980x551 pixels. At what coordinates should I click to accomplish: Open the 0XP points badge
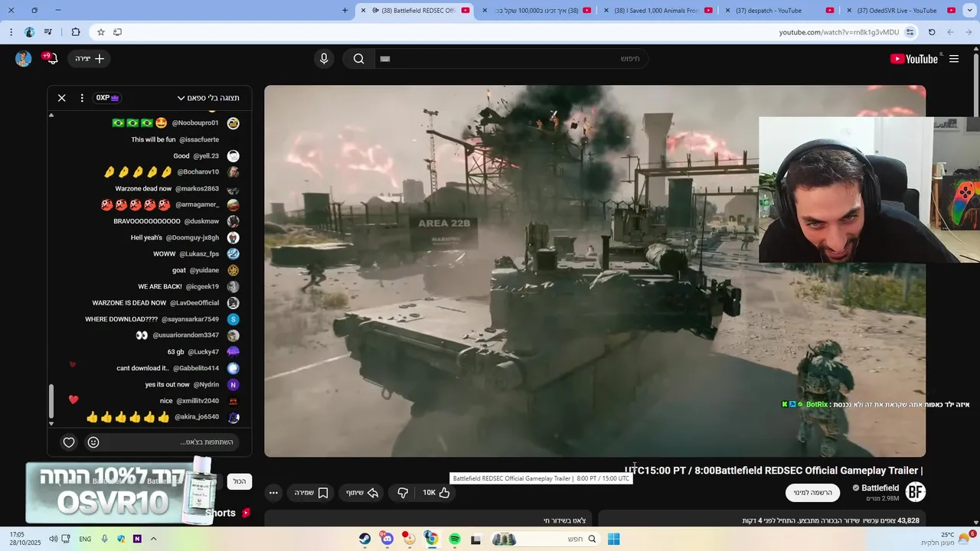(108, 98)
